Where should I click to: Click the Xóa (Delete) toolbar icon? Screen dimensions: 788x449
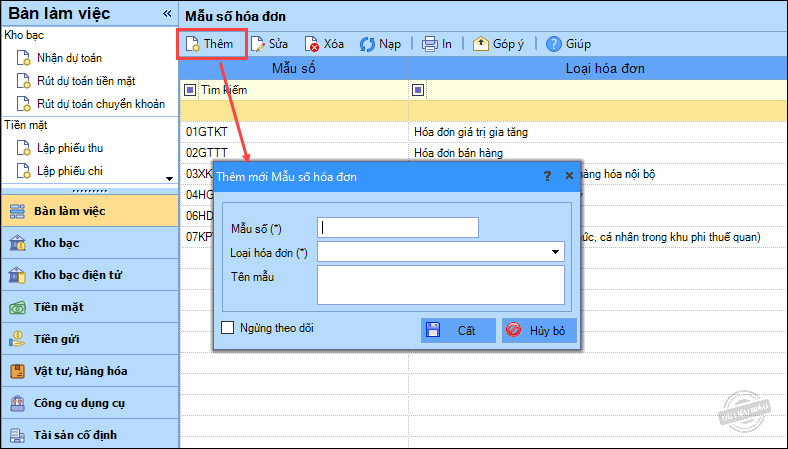point(313,44)
